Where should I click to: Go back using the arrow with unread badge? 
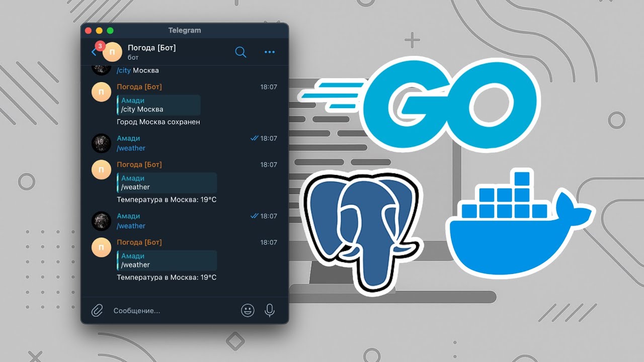pyautogui.click(x=94, y=52)
